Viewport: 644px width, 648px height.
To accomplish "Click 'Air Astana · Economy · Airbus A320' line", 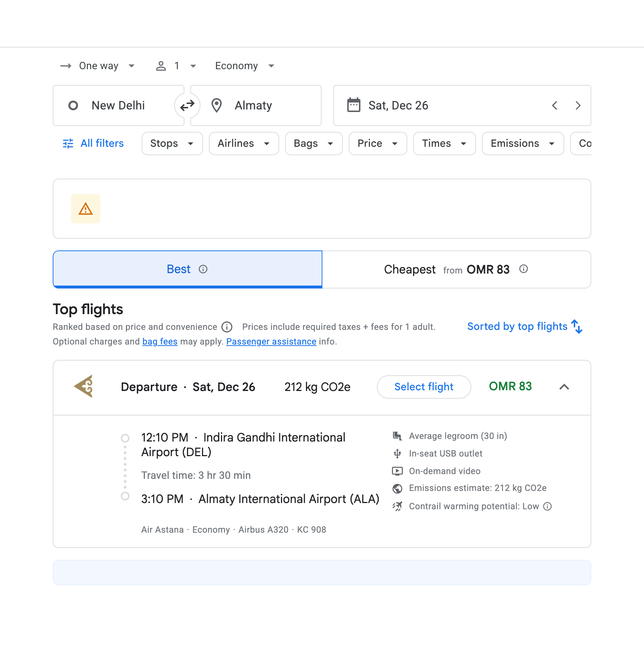I will tap(233, 530).
